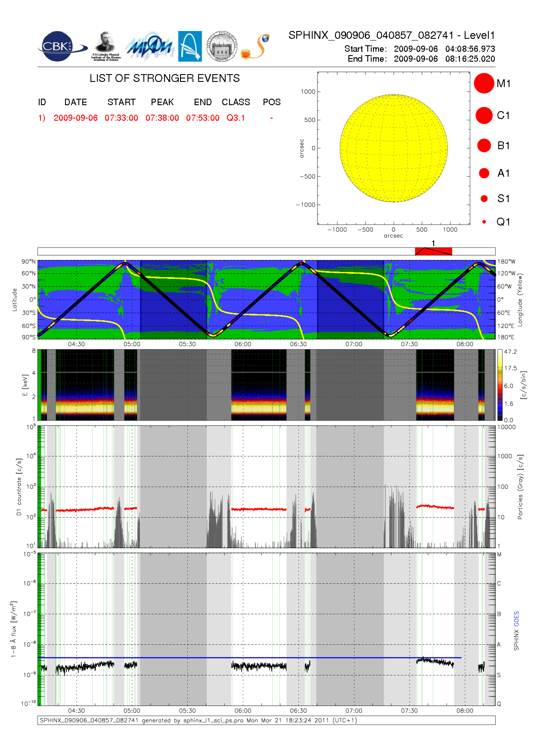534x756 pixels.
Task: Click the 10000 particles axis tick label
Action: point(506,427)
